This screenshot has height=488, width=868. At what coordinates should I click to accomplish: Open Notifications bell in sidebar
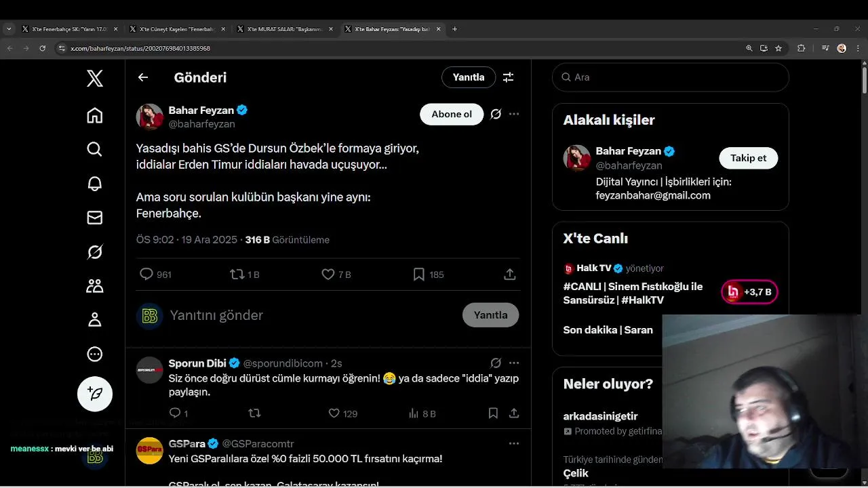coord(95,183)
